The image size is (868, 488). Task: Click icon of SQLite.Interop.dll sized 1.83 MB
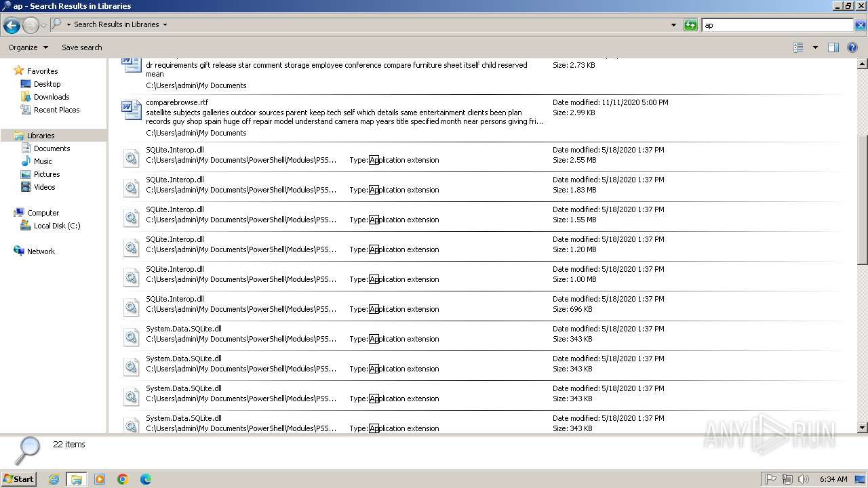tap(131, 188)
